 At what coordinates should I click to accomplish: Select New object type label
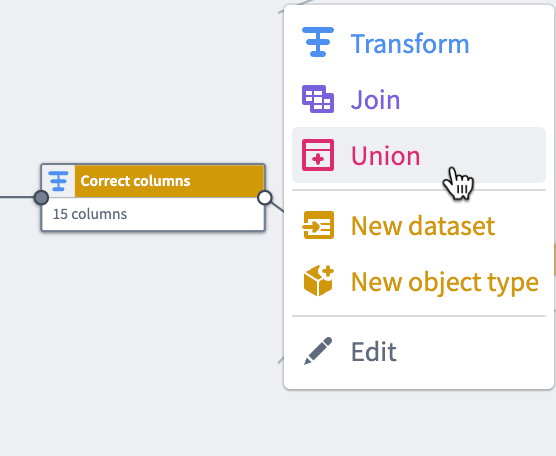(x=445, y=283)
